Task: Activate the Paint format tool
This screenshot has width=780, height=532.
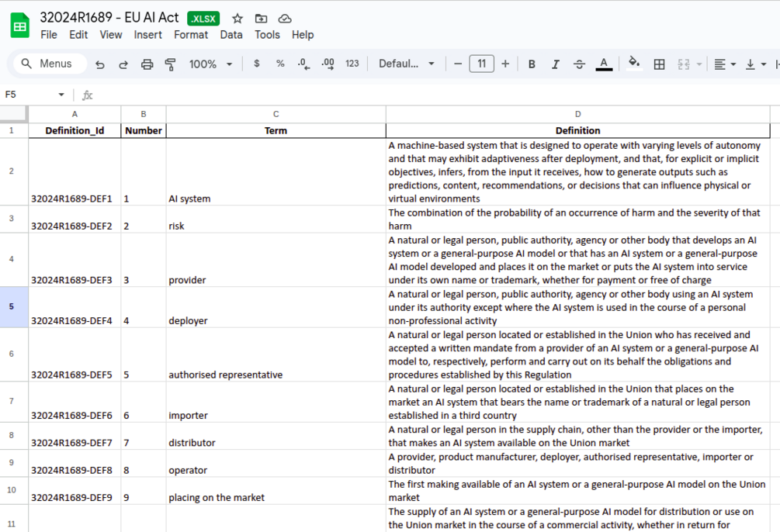Action: tap(170, 64)
